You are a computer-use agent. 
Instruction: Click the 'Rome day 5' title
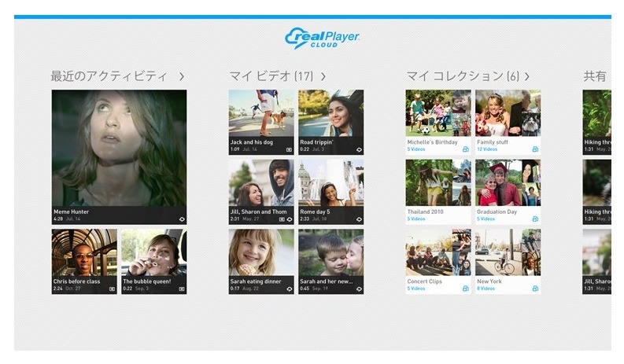[315, 212]
